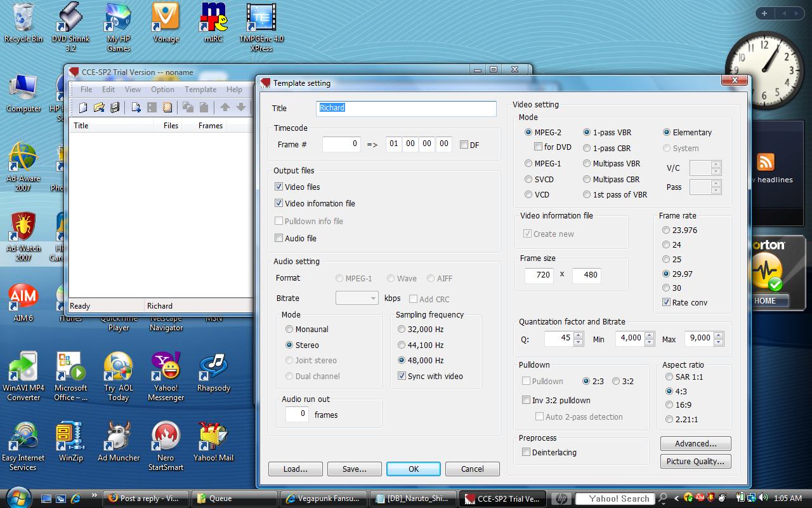Image resolution: width=812 pixels, height=508 pixels.
Task: Select the DVD Shrink 3.2 desktop shortcut
Action: (70, 27)
